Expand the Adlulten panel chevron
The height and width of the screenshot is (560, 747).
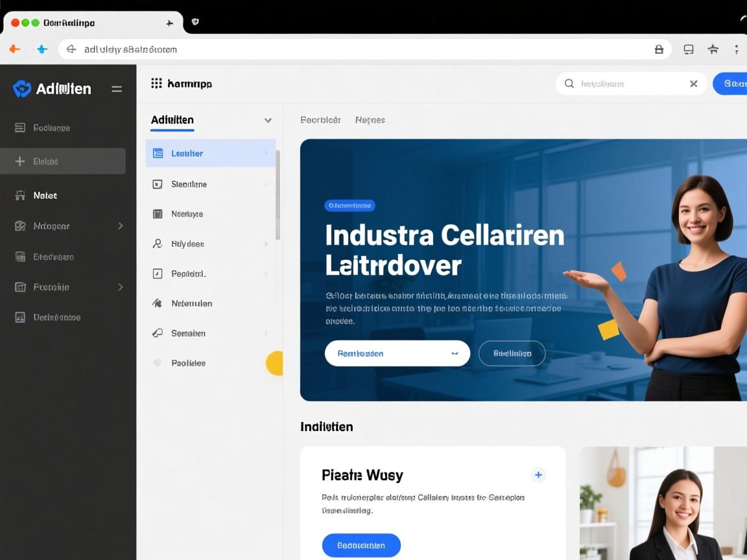[268, 121]
